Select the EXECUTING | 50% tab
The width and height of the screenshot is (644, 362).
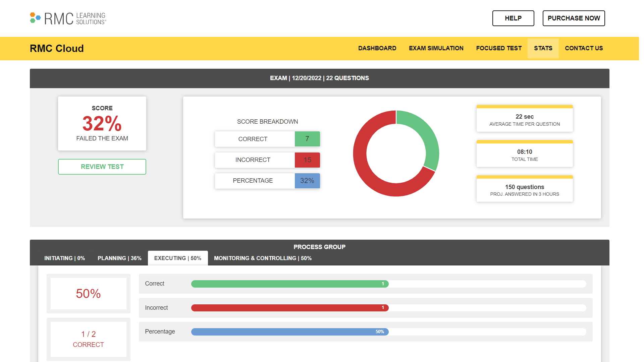pos(178,258)
